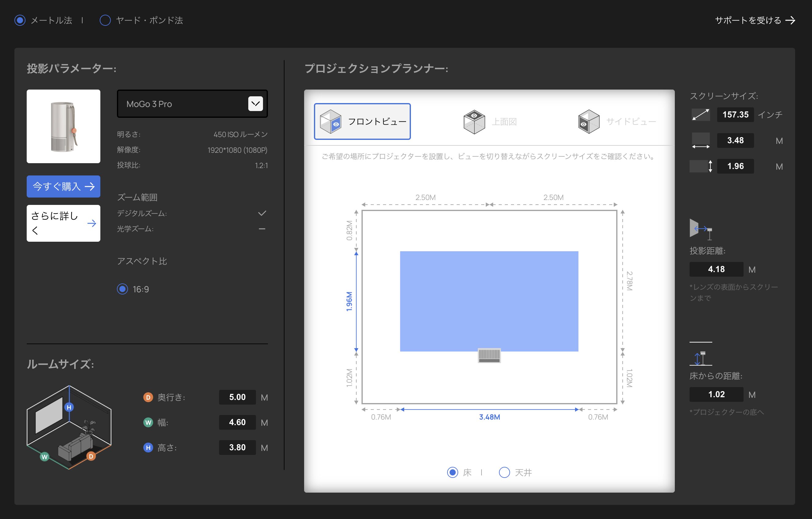This screenshot has height=519, width=812.
Task: Click the 今すぐ購入 button
Action: [x=64, y=186]
